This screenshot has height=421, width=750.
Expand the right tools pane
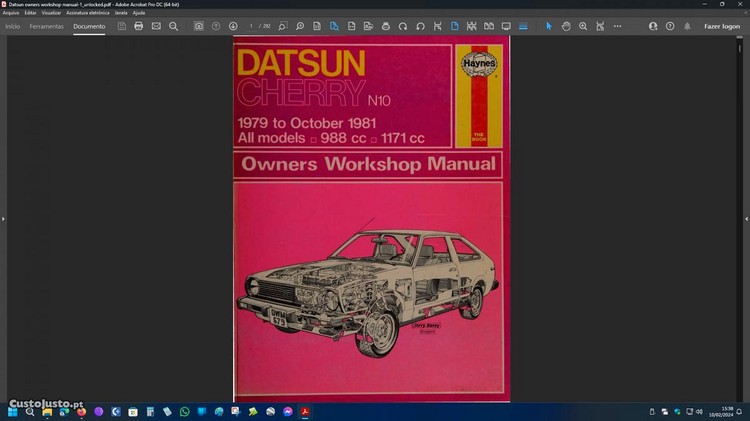pyautogui.click(x=746, y=218)
